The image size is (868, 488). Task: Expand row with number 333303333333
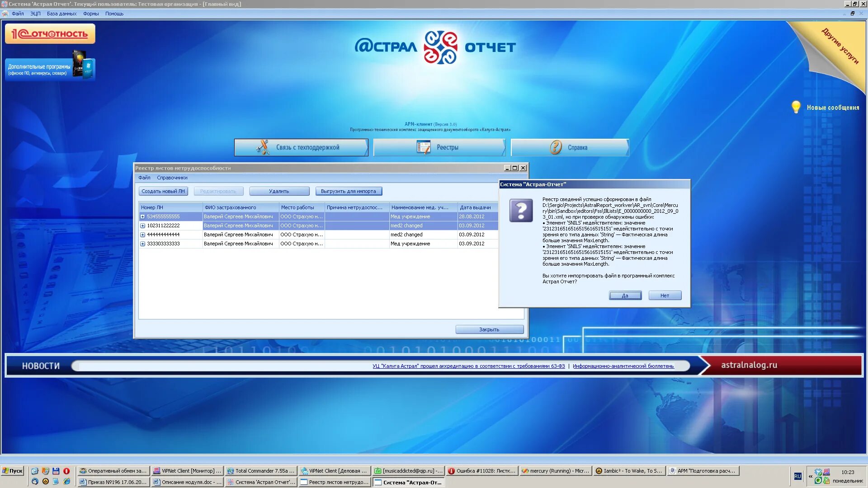point(143,244)
